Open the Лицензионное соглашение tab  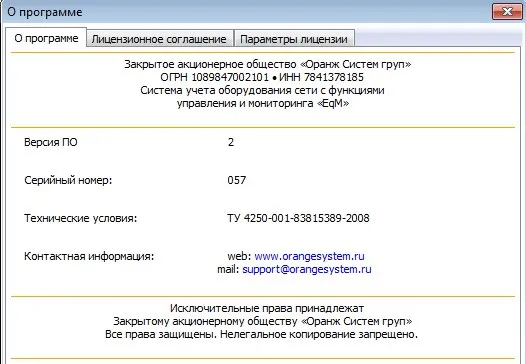point(159,39)
